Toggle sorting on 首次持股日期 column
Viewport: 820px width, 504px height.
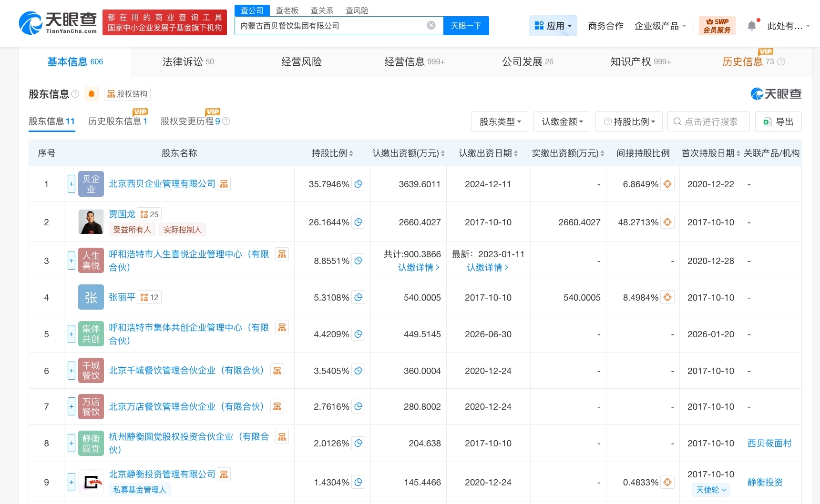[710, 153]
